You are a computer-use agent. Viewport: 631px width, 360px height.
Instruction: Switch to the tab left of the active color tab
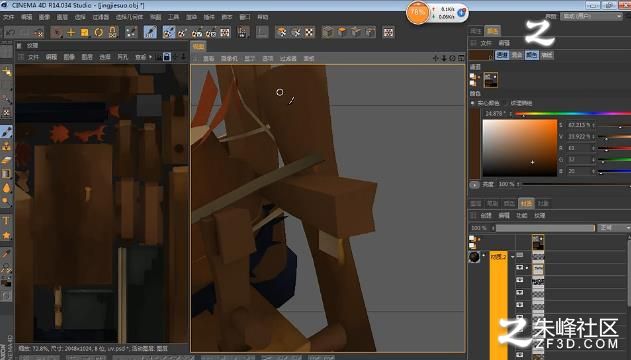coord(476,31)
